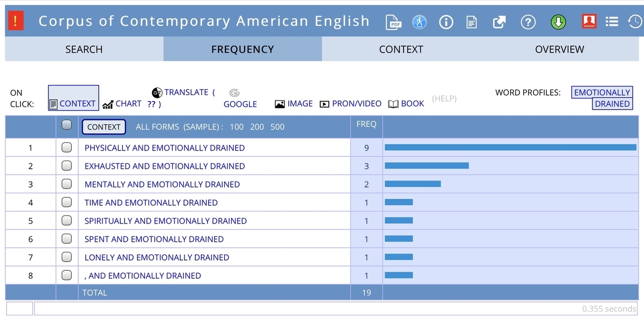The height and width of the screenshot is (317, 644).
Task: Choose sample size 100
Action: coord(237,127)
